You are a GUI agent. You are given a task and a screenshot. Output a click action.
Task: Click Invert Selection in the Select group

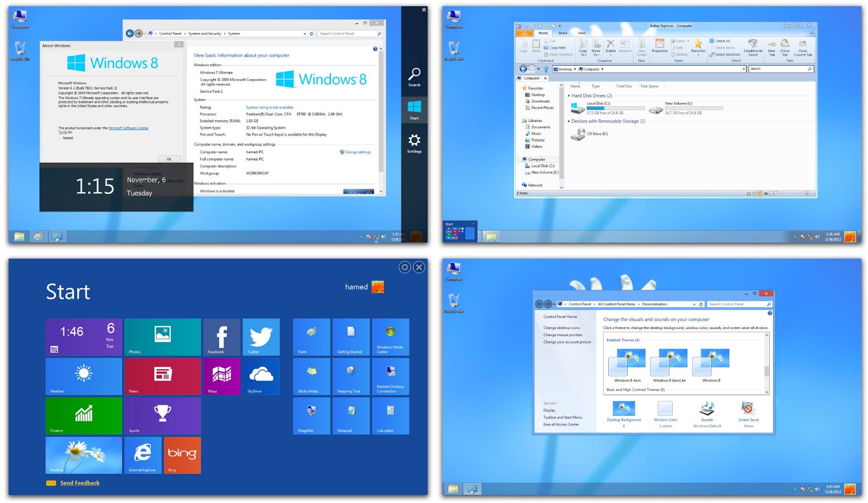pos(725,54)
